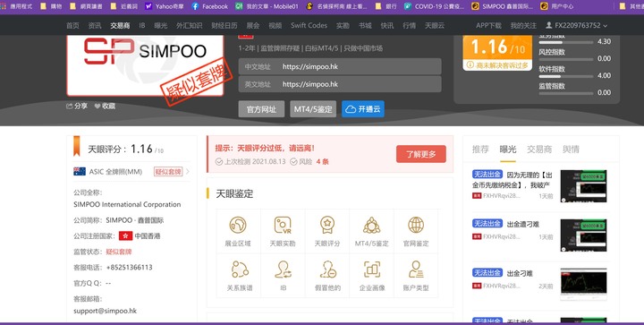This screenshot has height=325, width=644.
Task: Open the 英文地址 simpoo.hk link
Action: (310, 84)
